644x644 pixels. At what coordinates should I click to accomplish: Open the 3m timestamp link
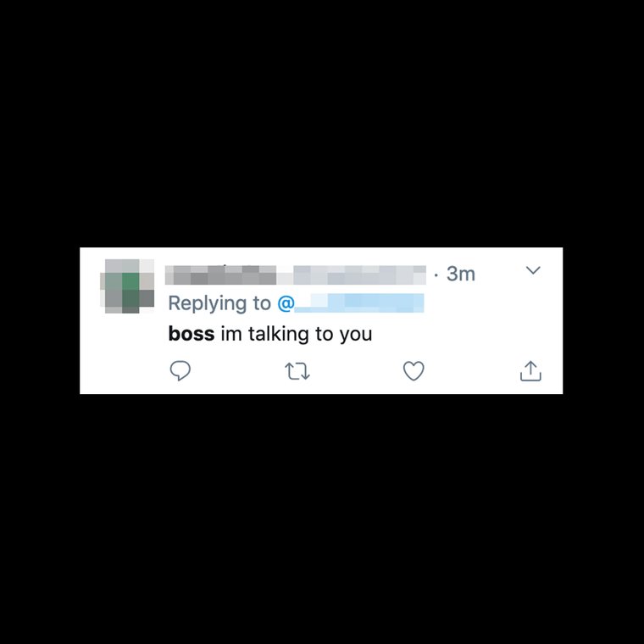click(x=461, y=274)
